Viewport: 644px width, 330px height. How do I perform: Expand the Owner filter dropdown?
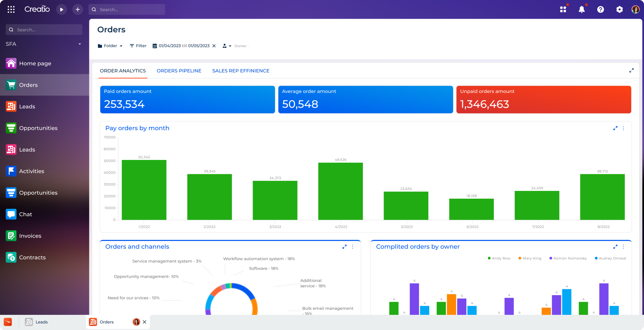[x=230, y=46]
